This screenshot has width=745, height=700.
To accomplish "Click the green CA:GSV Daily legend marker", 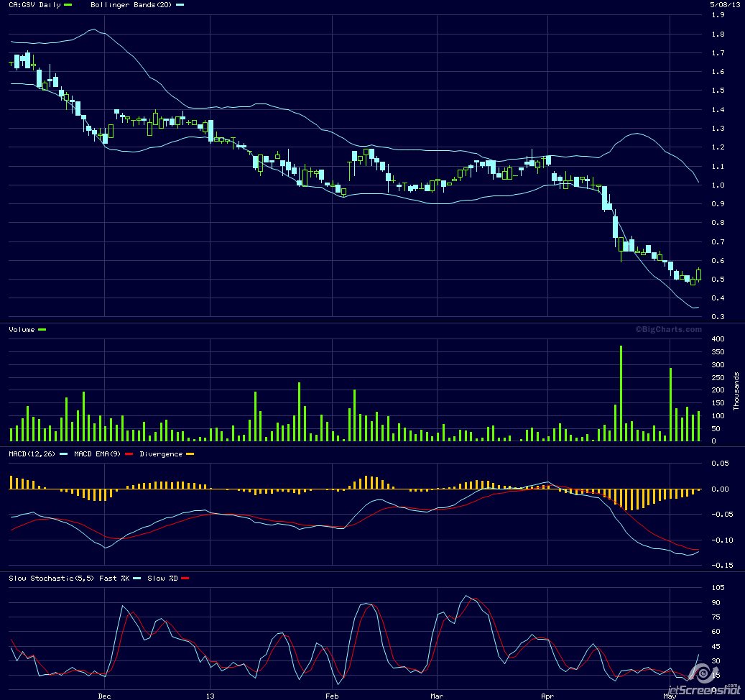I will click(x=68, y=5).
